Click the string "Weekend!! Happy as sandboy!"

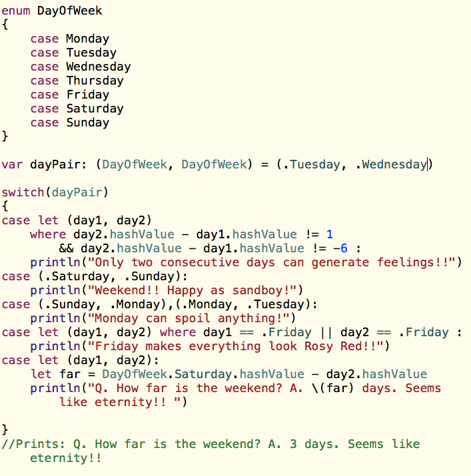pos(192,290)
